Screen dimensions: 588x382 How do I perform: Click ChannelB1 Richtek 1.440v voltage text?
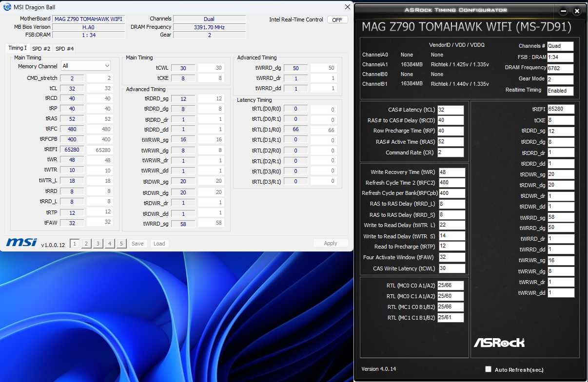(460, 84)
